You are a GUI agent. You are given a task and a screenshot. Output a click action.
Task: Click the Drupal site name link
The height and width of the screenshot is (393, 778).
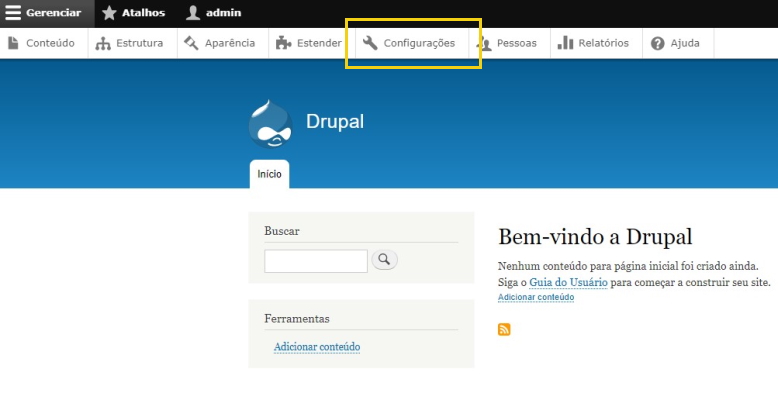click(335, 122)
